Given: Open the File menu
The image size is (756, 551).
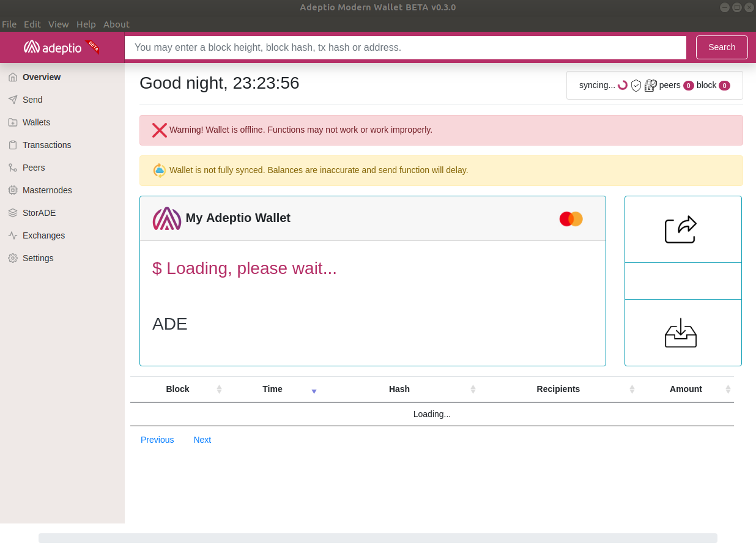Looking at the screenshot, I should 9,24.
